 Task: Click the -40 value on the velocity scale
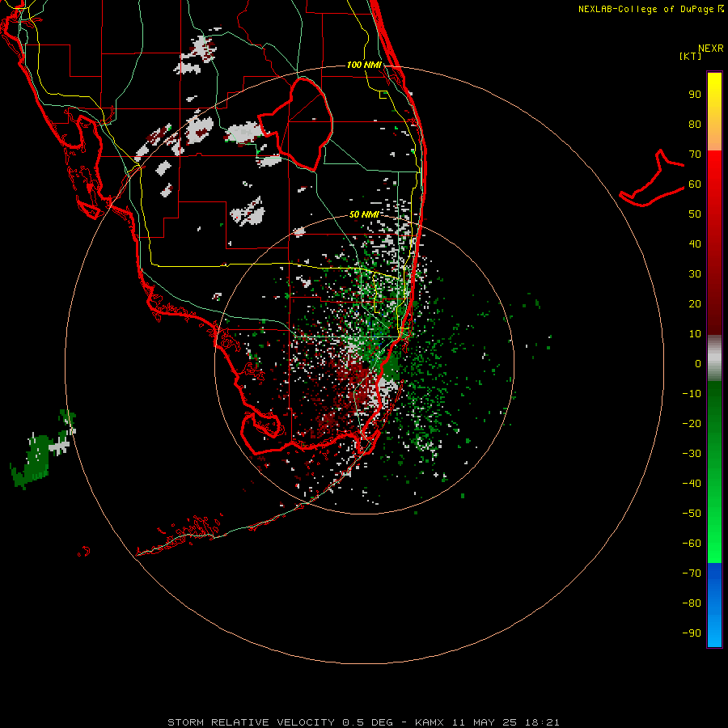pos(692,484)
